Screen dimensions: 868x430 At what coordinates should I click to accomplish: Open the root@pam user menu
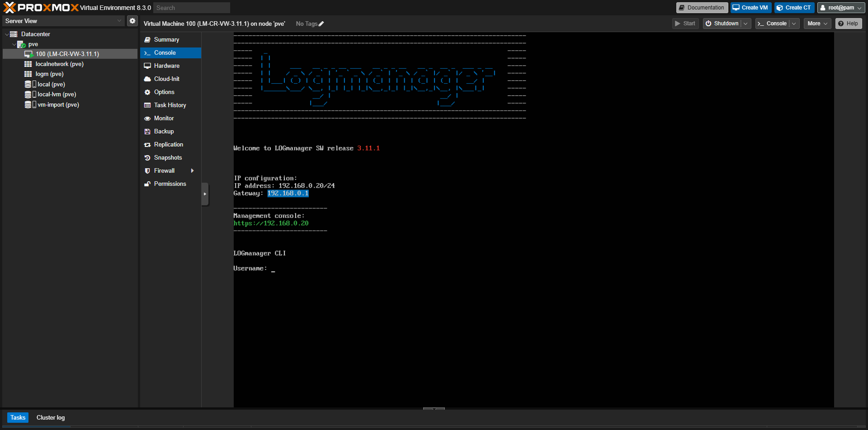pyautogui.click(x=841, y=7)
